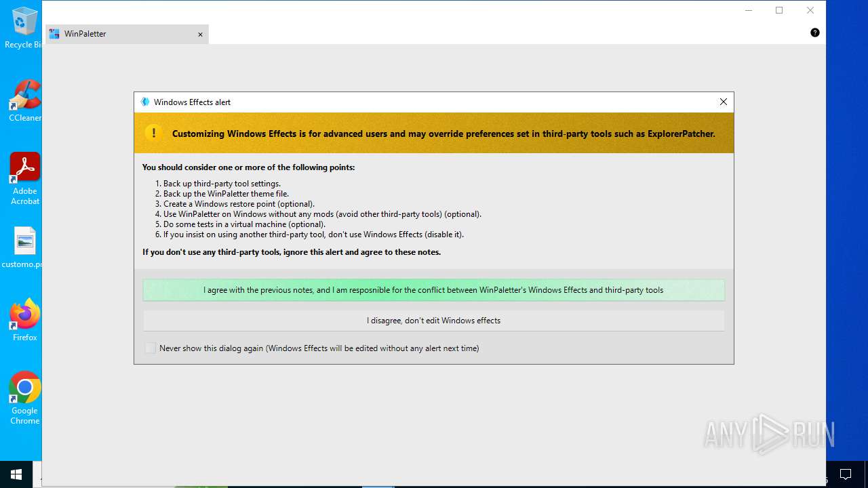Viewport: 868px width, 488px height.
Task: Click the "Create a Windows restore point" line
Action: click(x=239, y=204)
